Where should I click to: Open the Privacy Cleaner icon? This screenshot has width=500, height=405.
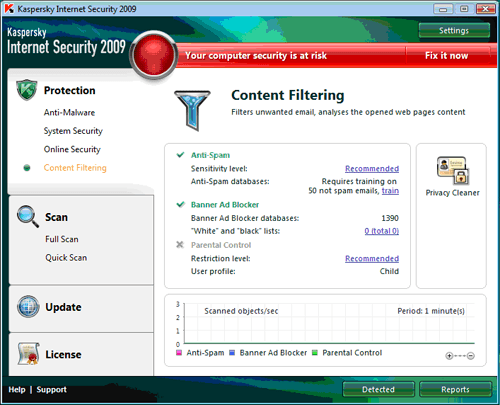tap(453, 170)
